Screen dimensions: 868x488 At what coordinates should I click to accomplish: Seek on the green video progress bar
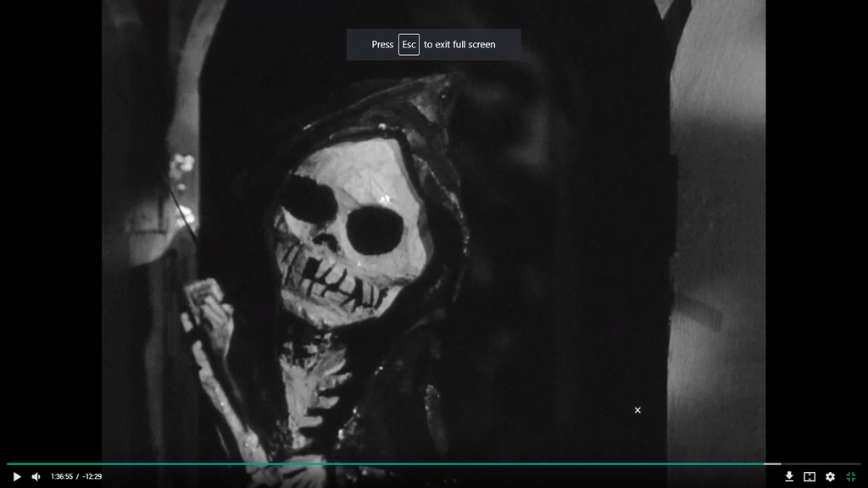click(434, 463)
